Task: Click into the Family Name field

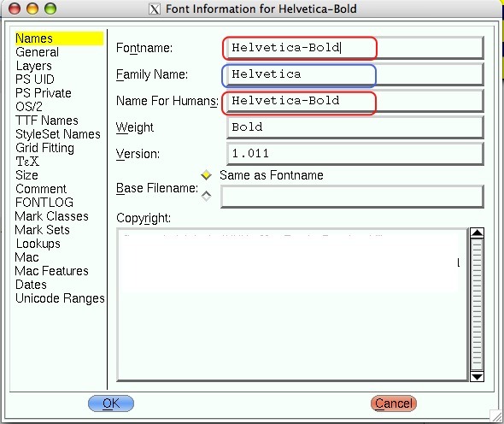Action: 355,74
